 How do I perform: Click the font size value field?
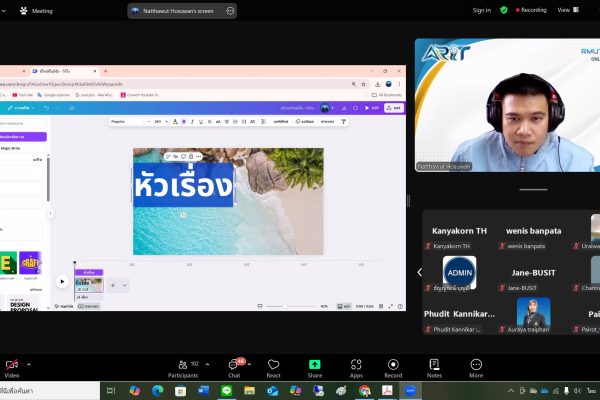[157, 122]
